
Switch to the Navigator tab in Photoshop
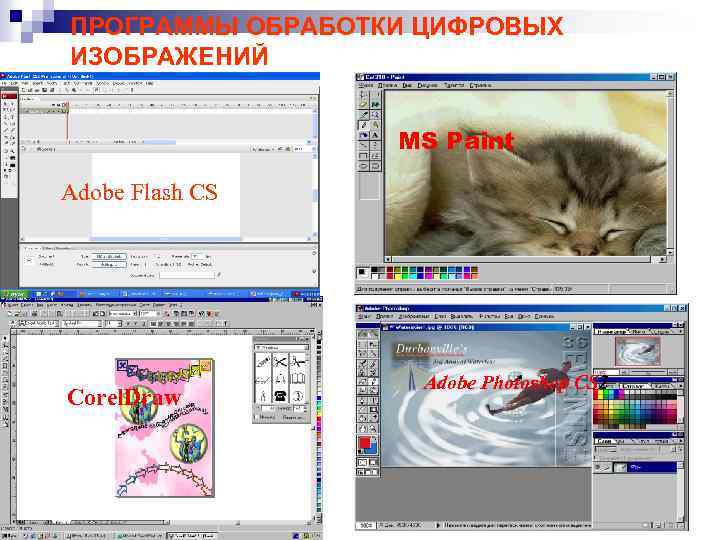click(611, 331)
